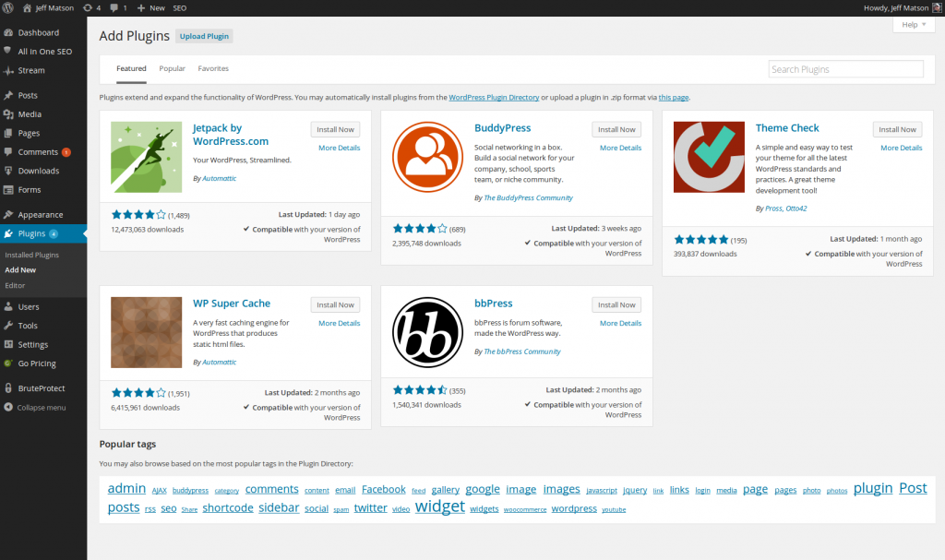The image size is (945, 560).
Task: Click the home icon beside Jeff Matson
Action: [27, 7]
